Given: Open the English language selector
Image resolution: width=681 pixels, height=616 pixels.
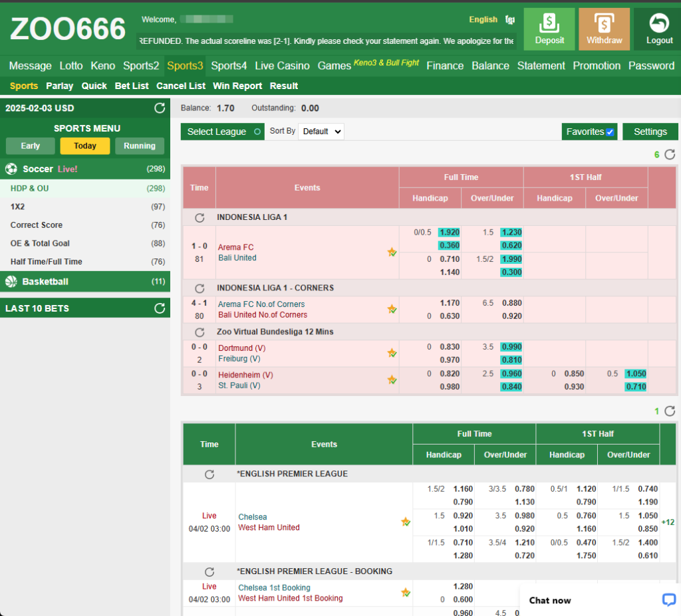Looking at the screenshot, I should coord(483,19).
